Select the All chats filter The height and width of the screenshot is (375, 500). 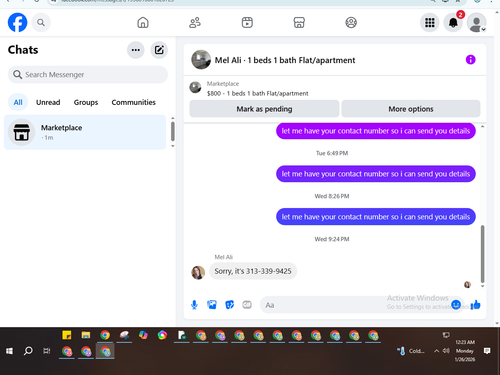[x=18, y=102]
